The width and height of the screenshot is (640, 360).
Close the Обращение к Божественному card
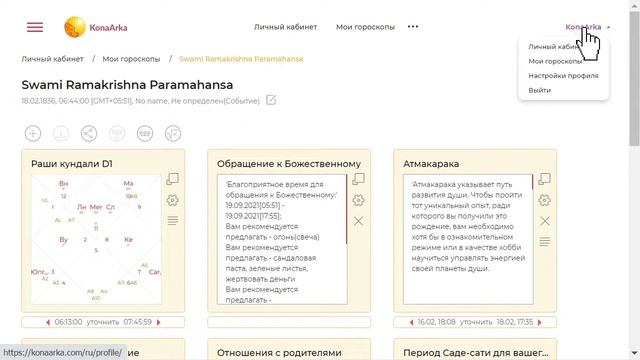pos(358,221)
